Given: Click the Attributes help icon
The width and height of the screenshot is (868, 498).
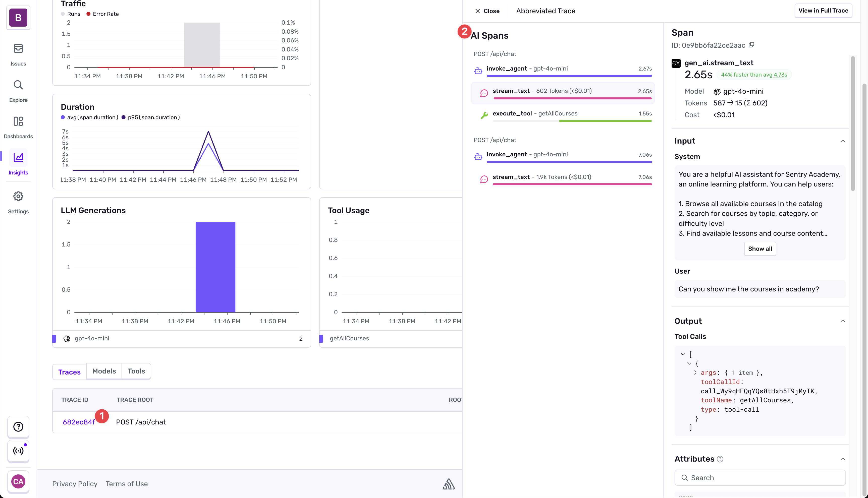Looking at the screenshot, I should tap(720, 459).
